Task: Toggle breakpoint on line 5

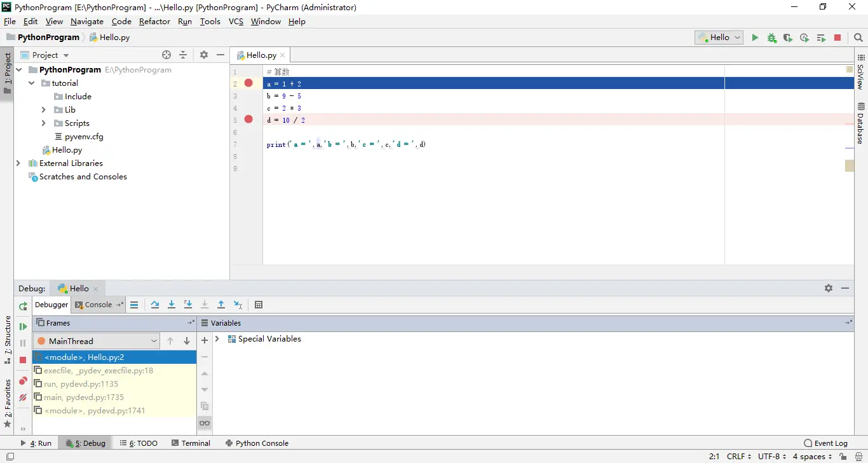Action: tap(248, 120)
